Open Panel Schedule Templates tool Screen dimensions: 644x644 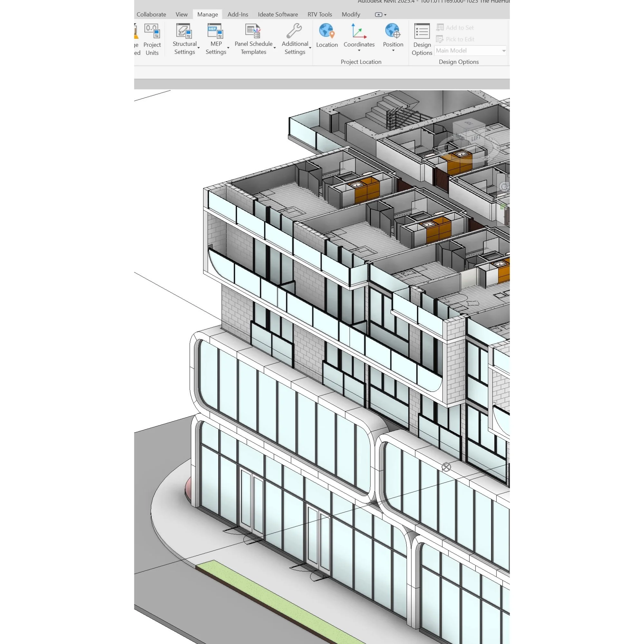[x=253, y=31]
